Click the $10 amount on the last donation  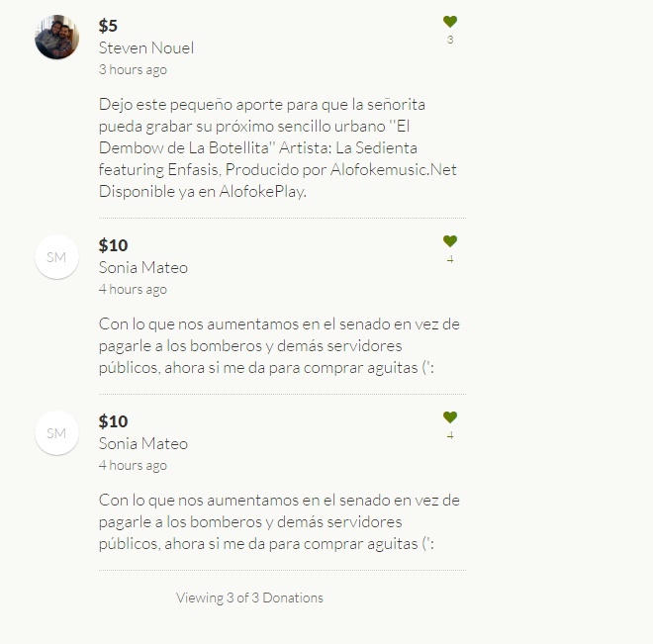click(113, 421)
